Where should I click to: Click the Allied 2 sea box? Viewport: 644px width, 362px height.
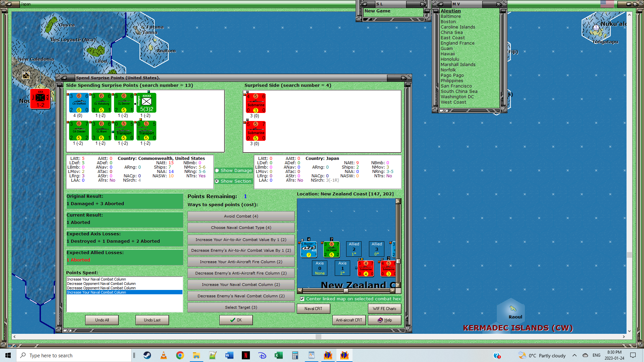pos(354,249)
